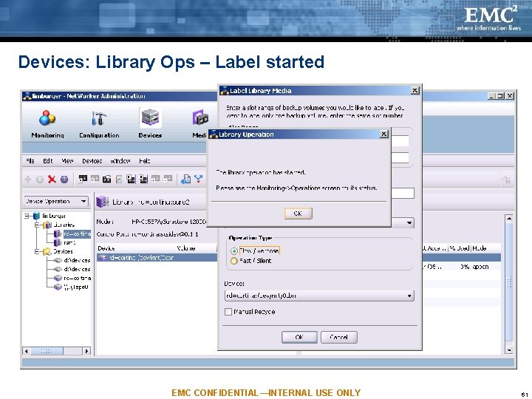Click the Devices folder tree icon
This screenshot has height=399, width=532.
[47, 251]
